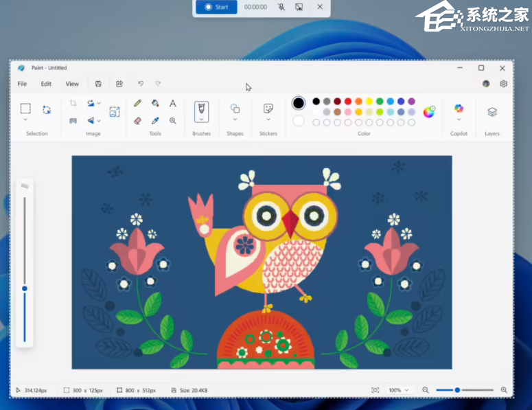Image resolution: width=532 pixels, height=410 pixels.
Task: Click the zoom in plus button
Action: (x=504, y=390)
